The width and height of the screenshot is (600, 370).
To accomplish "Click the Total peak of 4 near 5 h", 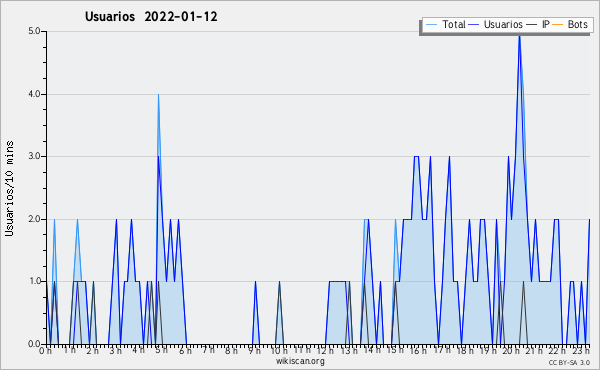I will click(x=158, y=95).
